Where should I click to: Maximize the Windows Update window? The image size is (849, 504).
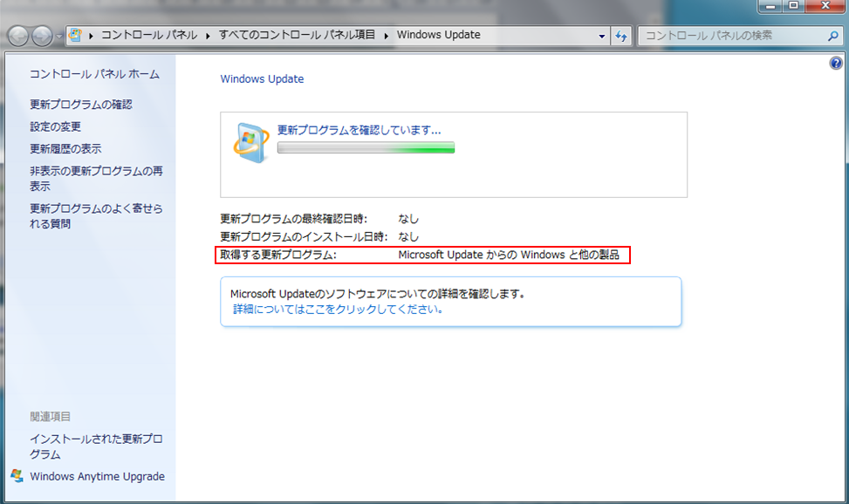click(794, 6)
